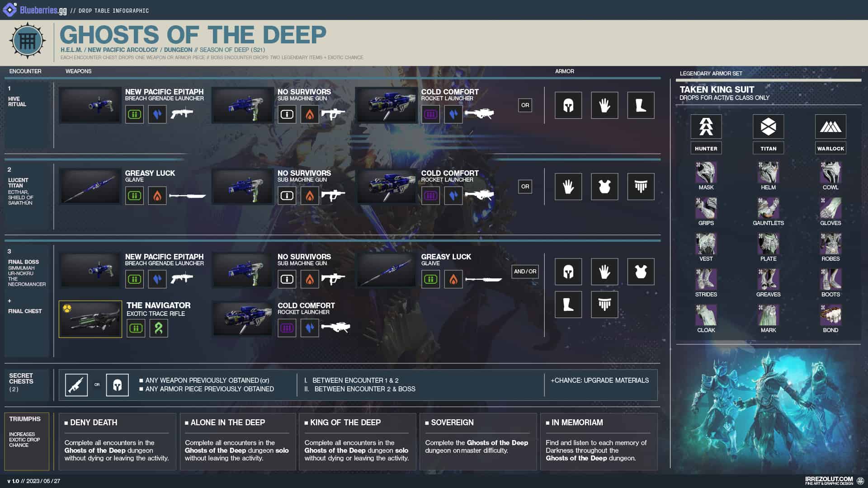The image size is (868, 488).
Task: Click the "DENY DEATH" triumph title
Action: (x=94, y=422)
